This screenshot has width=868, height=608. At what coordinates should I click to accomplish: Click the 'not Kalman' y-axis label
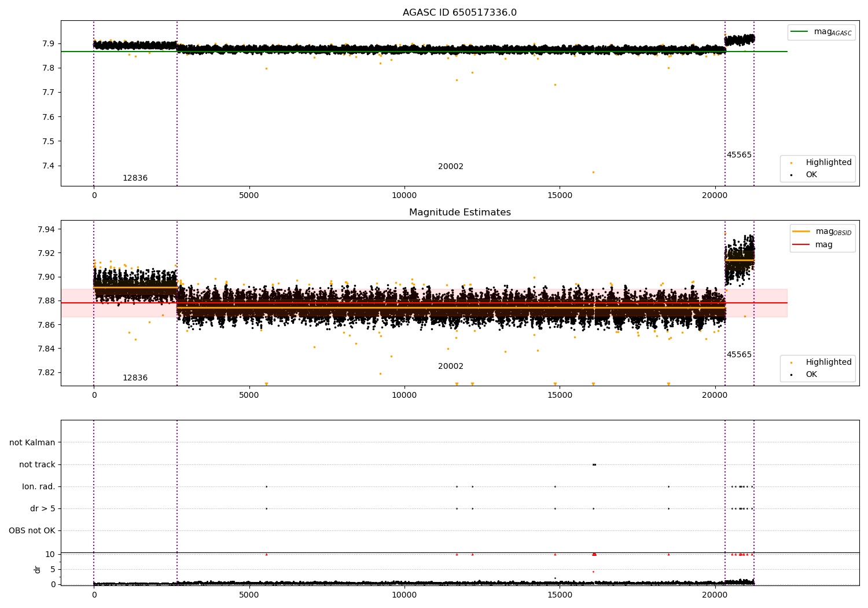pyautogui.click(x=32, y=442)
